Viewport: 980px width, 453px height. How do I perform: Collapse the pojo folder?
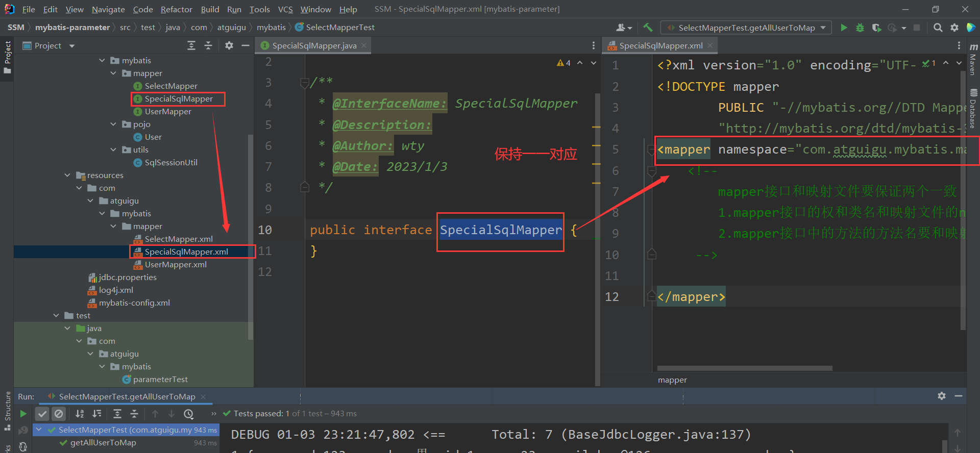tap(113, 124)
